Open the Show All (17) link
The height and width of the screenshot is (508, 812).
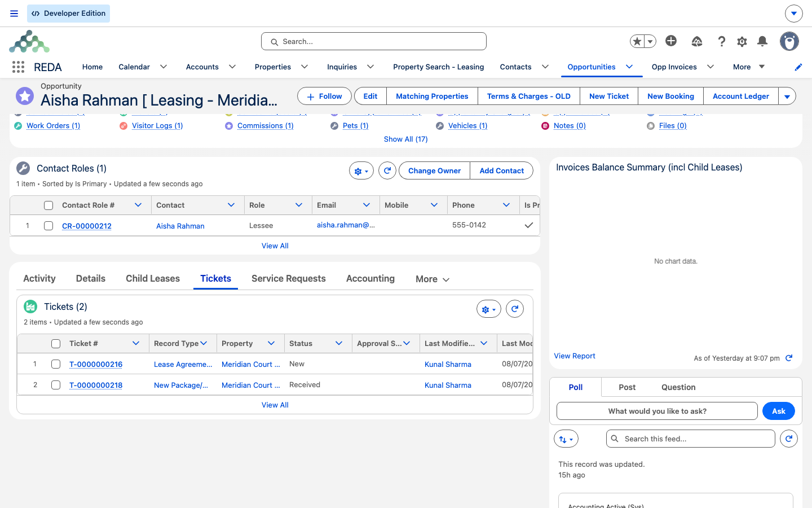[405, 139]
